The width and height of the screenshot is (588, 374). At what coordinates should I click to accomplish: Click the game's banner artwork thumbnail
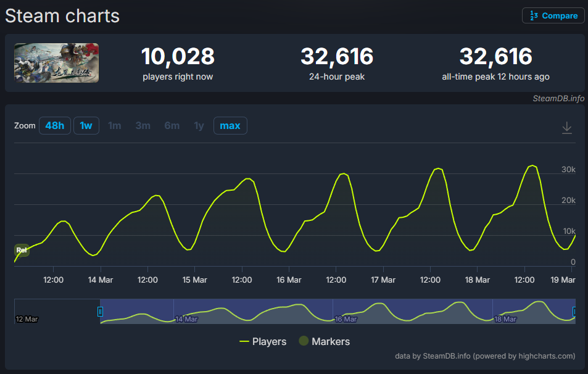56,62
